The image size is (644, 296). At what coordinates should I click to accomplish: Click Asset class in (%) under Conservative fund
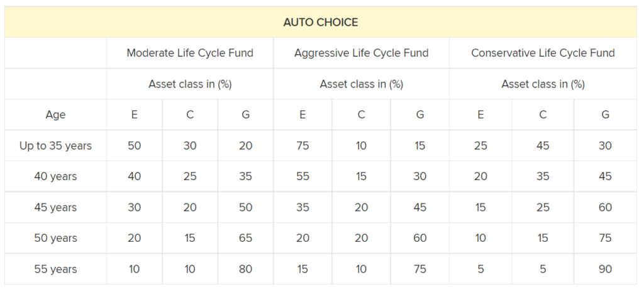click(543, 84)
